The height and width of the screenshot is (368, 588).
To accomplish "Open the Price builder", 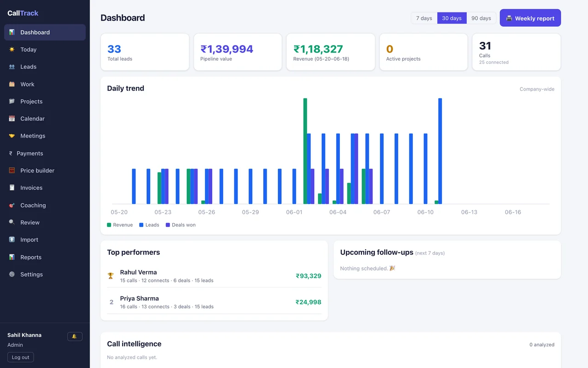I will [45, 171].
